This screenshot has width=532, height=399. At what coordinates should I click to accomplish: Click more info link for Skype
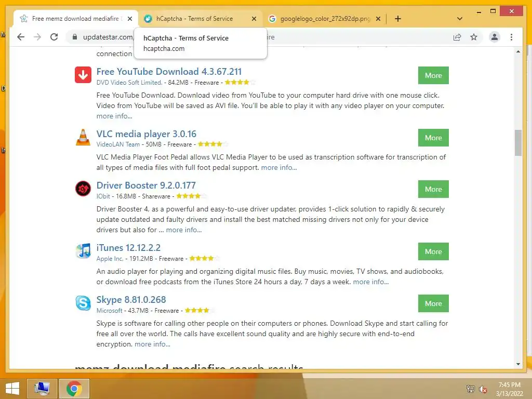pyautogui.click(x=152, y=344)
